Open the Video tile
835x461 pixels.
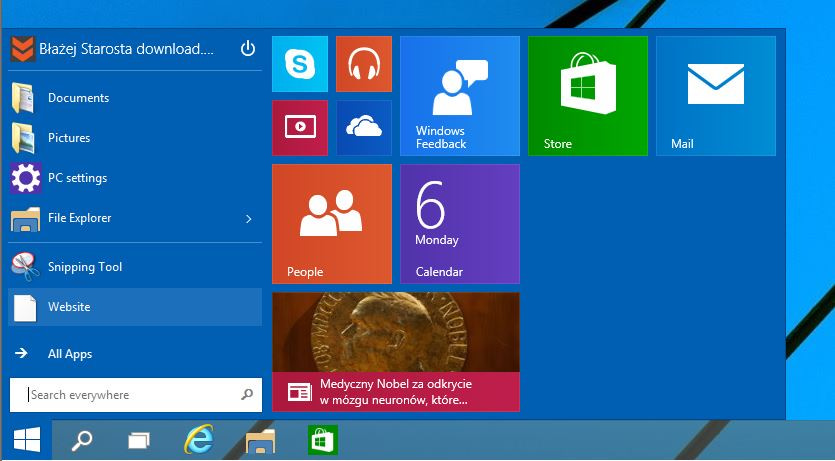click(299, 128)
